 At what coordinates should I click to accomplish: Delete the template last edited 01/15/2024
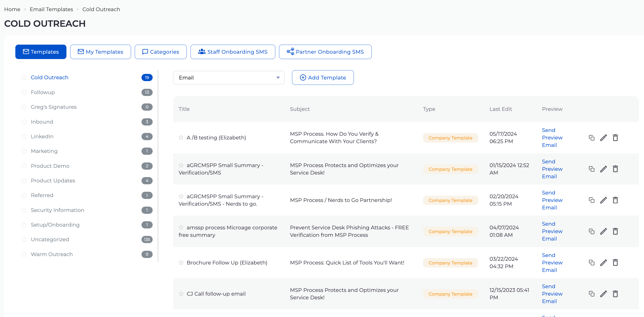(x=615, y=169)
